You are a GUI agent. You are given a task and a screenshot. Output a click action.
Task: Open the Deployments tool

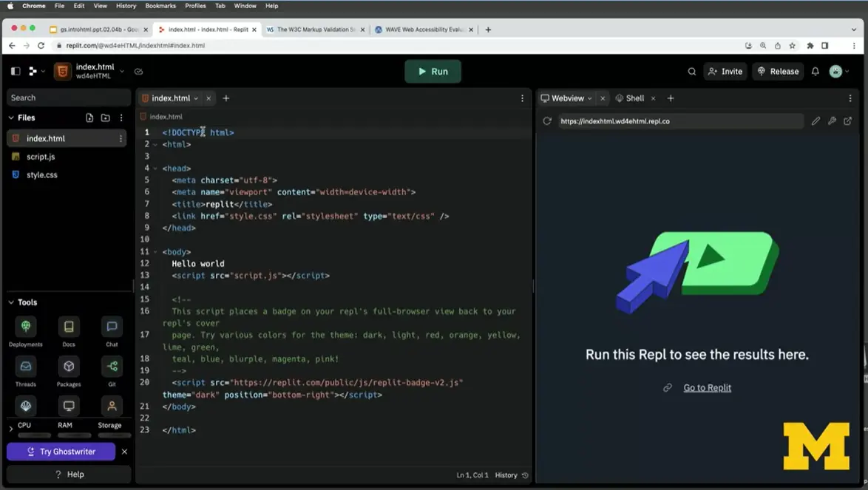tap(26, 327)
